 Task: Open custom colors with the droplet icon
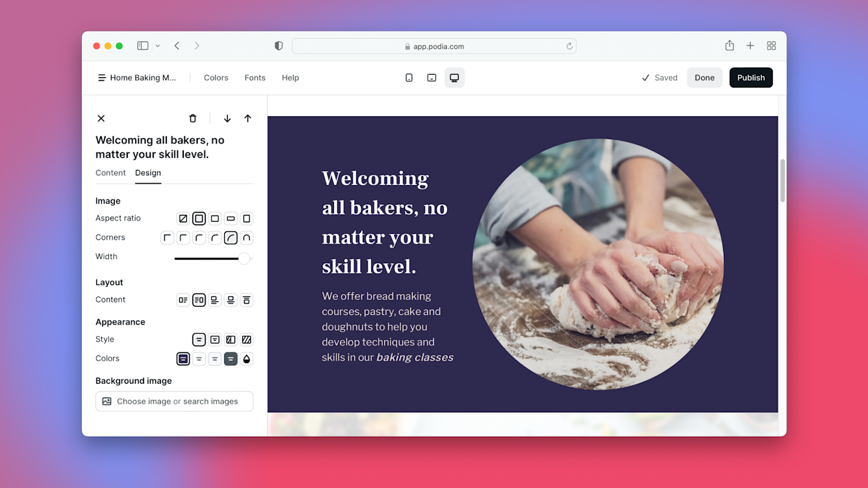tap(246, 359)
